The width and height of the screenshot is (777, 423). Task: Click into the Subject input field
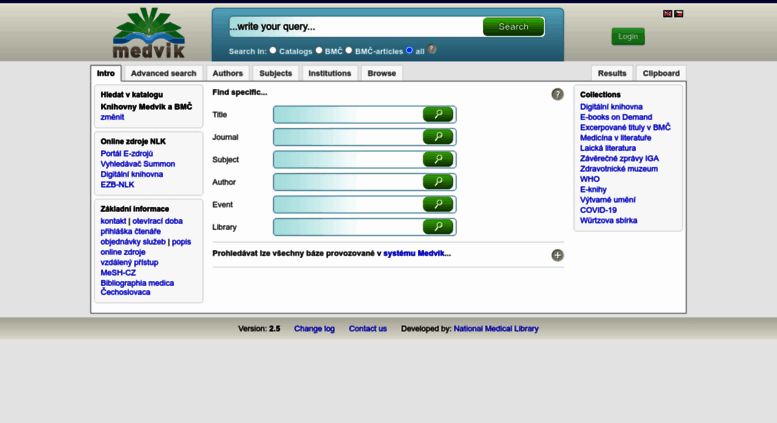348,159
